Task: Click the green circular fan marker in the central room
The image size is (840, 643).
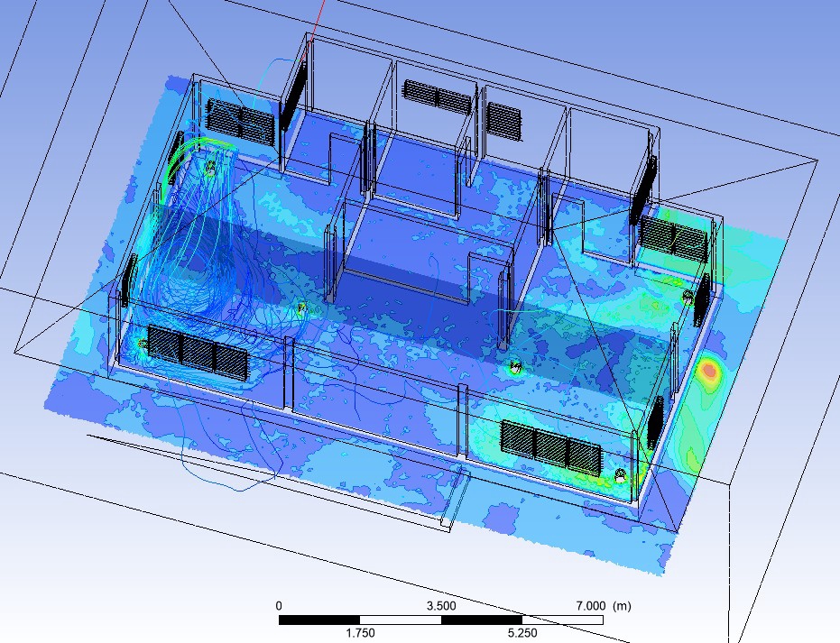Action: pos(514,366)
